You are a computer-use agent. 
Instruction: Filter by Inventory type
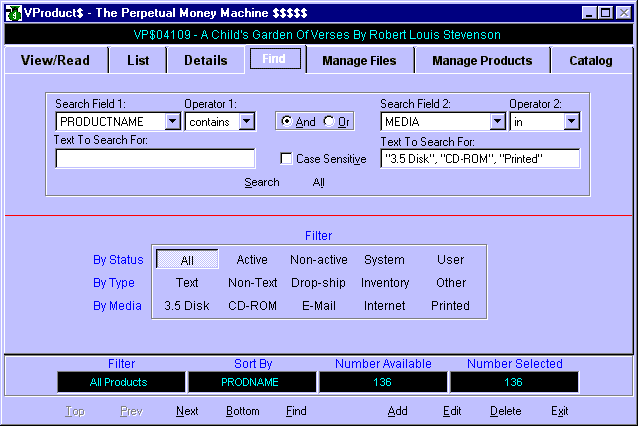coord(385,282)
